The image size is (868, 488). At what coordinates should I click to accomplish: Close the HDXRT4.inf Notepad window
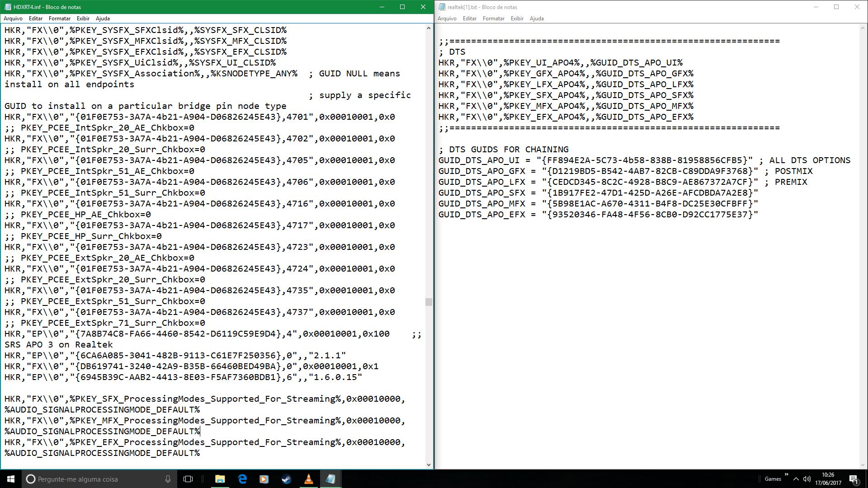(x=423, y=7)
